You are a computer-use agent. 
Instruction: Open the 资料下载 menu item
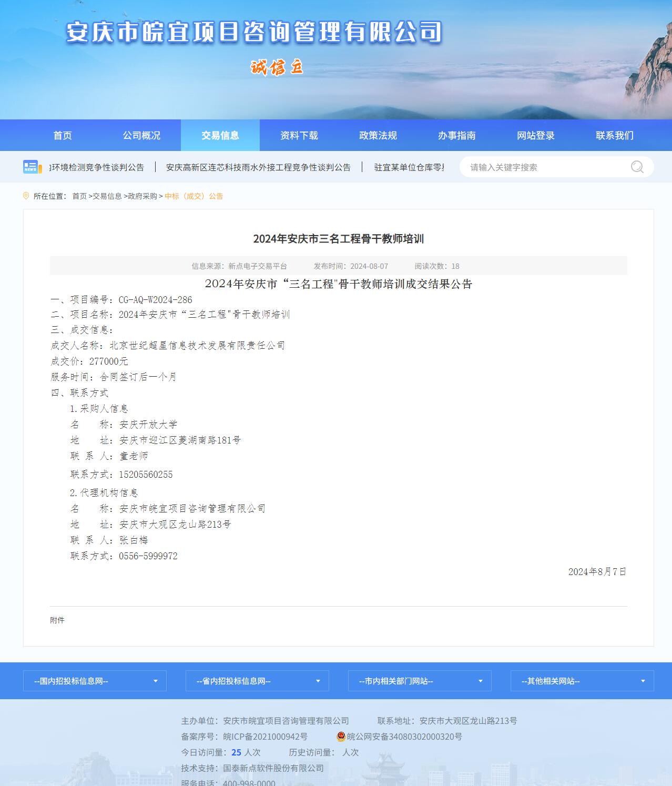[x=299, y=136]
